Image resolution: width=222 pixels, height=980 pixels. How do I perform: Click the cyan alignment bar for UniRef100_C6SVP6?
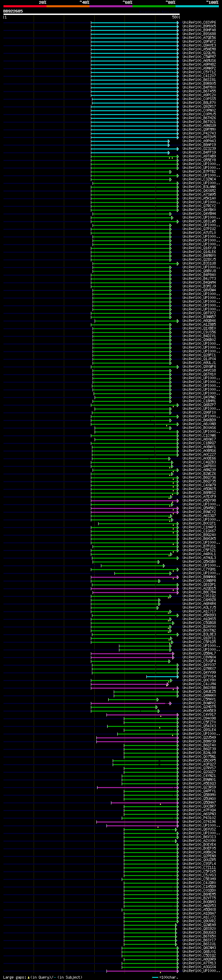(135, 23)
